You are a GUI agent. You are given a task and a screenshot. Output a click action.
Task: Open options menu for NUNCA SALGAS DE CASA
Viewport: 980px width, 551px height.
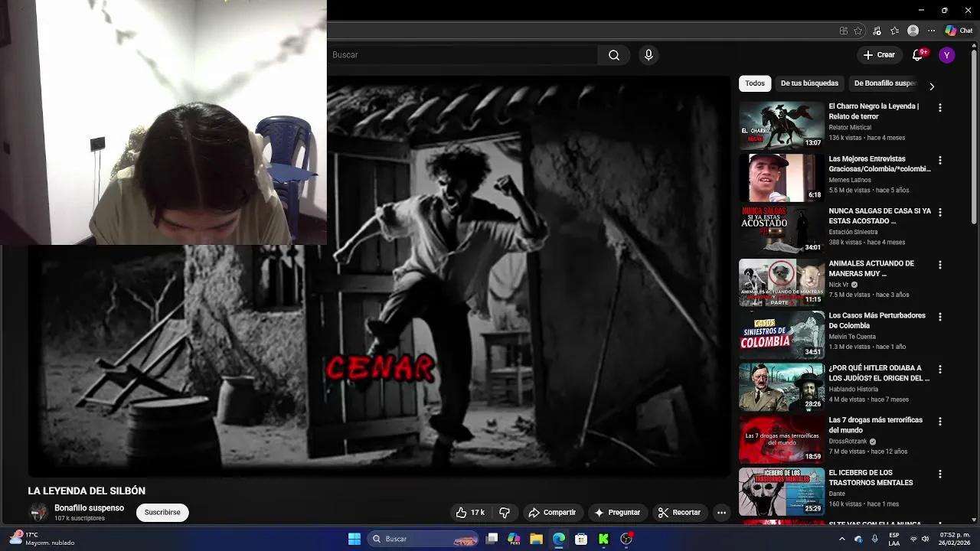940,212
